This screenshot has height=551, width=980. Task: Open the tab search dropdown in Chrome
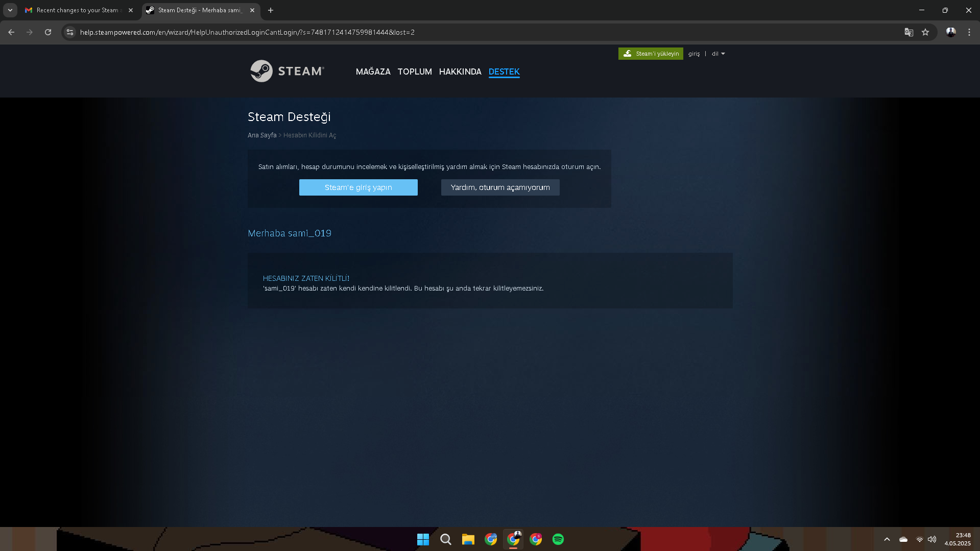[x=10, y=10]
